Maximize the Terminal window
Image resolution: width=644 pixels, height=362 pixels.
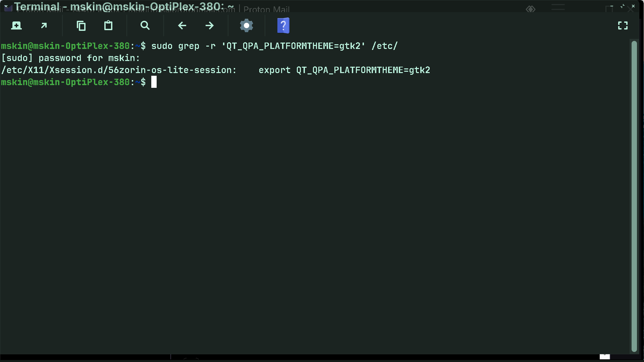coord(623,6)
